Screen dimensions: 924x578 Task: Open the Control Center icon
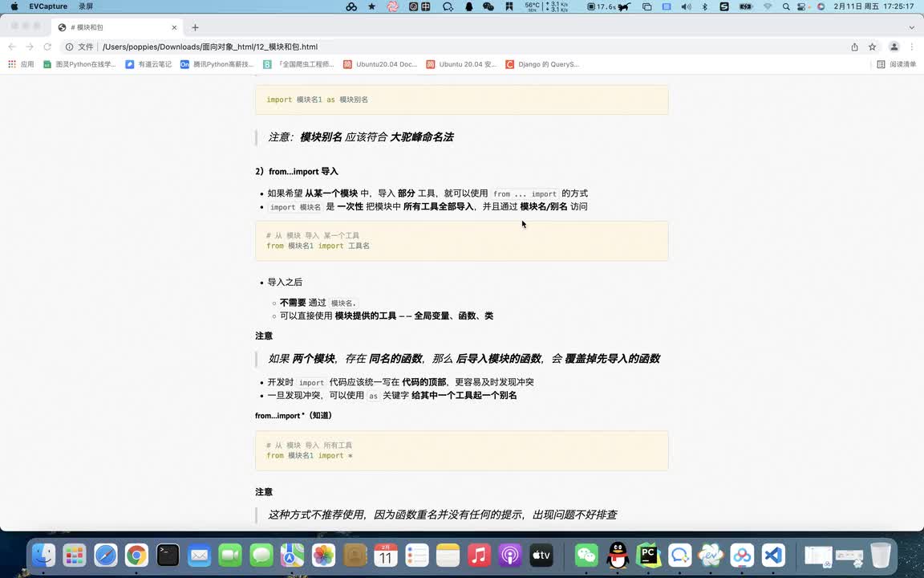click(x=801, y=6)
